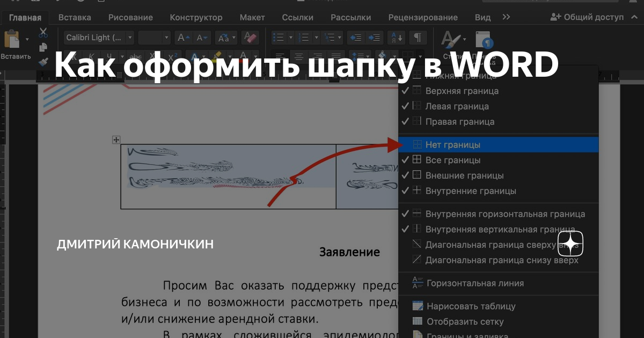Switch to the Конструктор tab
This screenshot has height=338, width=644.
[x=196, y=17]
